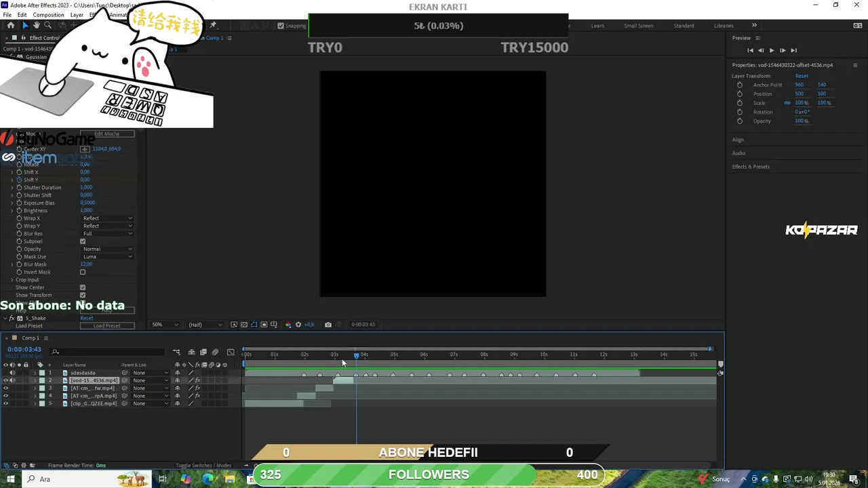Viewport: 868px width, 488px height.
Task: Step back one frame in Preview
Action: point(761,50)
